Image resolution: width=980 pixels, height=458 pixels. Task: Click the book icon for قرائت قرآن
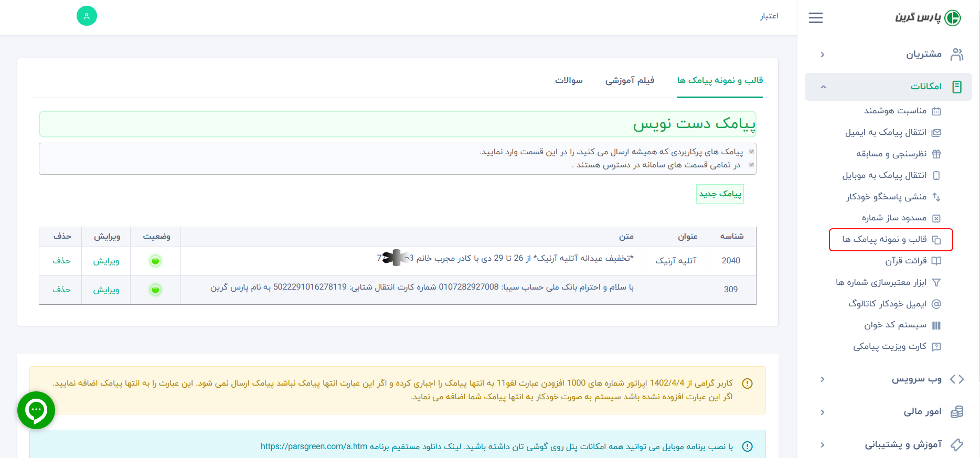(x=936, y=261)
